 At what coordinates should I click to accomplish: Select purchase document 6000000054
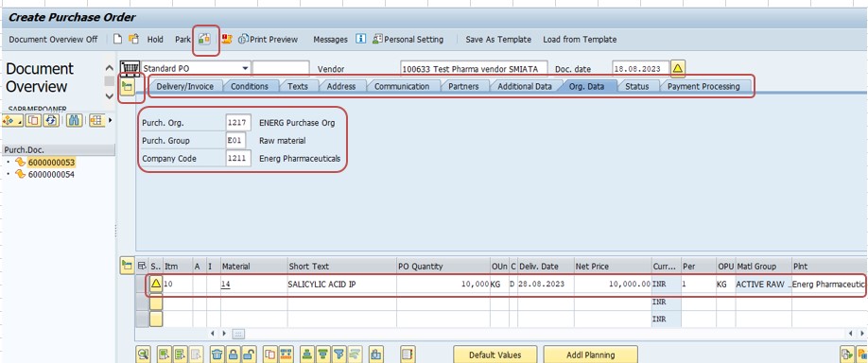(x=51, y=174)
